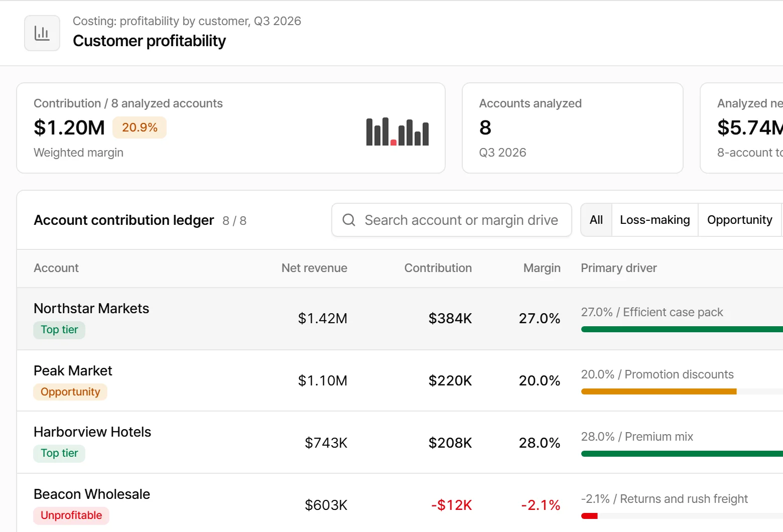Viewport: 783px width, 532px height.
Task: Click the $220K contribution cell
Action: click(450, 380)
